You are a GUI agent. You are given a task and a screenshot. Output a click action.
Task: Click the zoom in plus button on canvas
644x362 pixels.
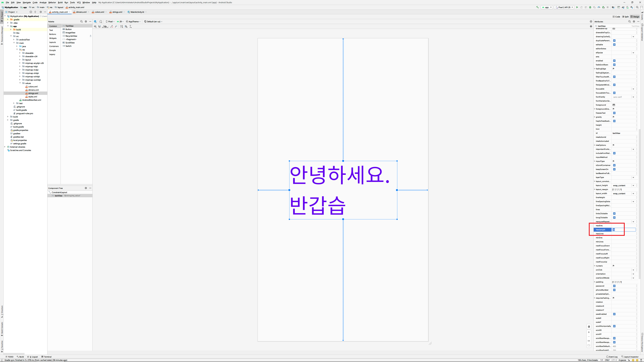[589, 332]
